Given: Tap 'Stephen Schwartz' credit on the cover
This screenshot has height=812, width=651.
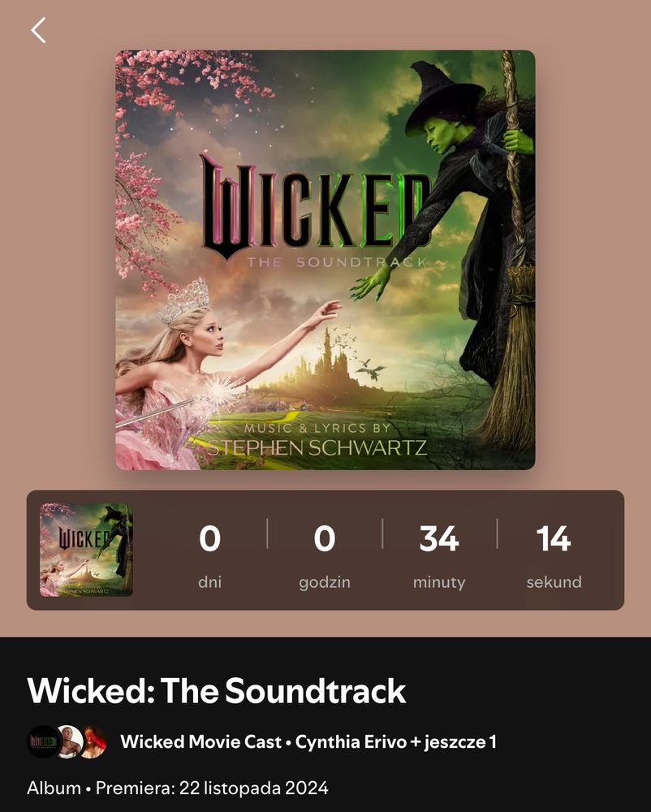Looking at the screenshot, I should pyautogui.click(x=317, y=447).
